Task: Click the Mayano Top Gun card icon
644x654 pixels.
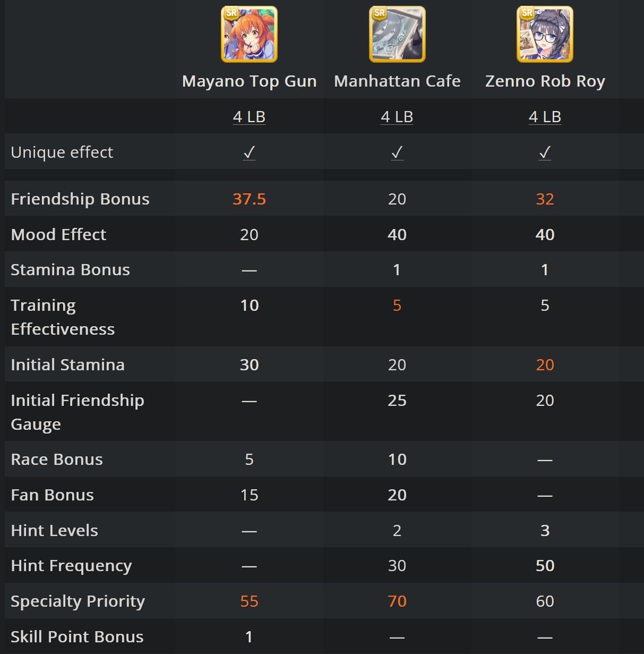Action: tap(249, 35)
